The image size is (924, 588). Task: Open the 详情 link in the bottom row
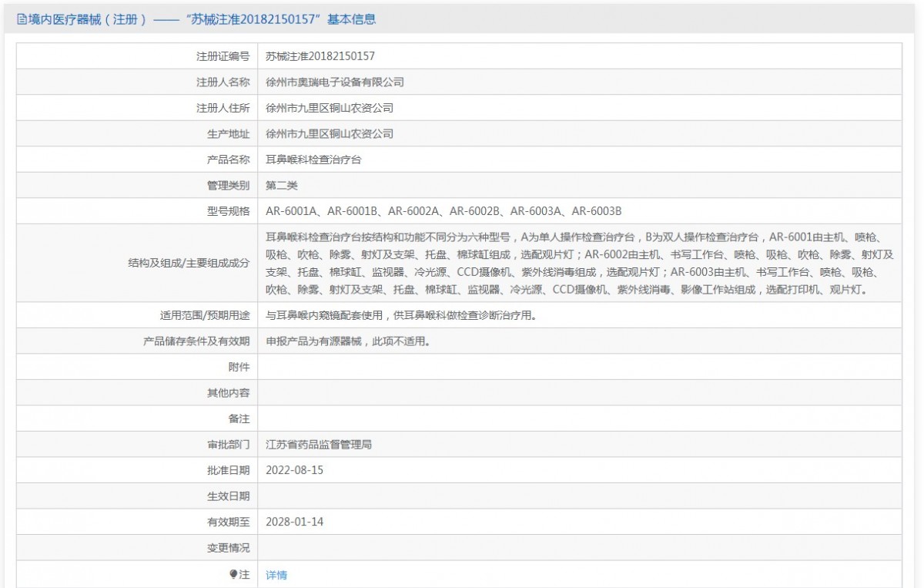coord(276,575)
